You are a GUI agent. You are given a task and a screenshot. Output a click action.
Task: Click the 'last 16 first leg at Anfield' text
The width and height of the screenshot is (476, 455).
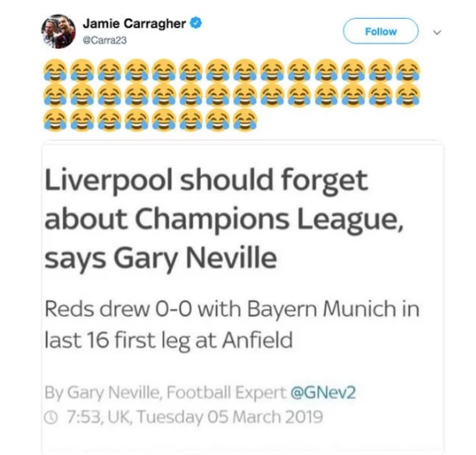169,341
